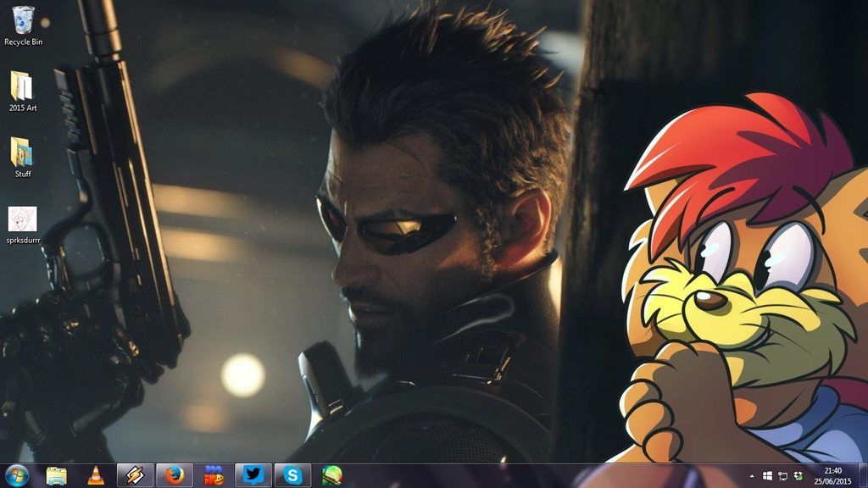Launch VLC media player from taskbar
Screen dimensions: 868x488
(96, 476)
